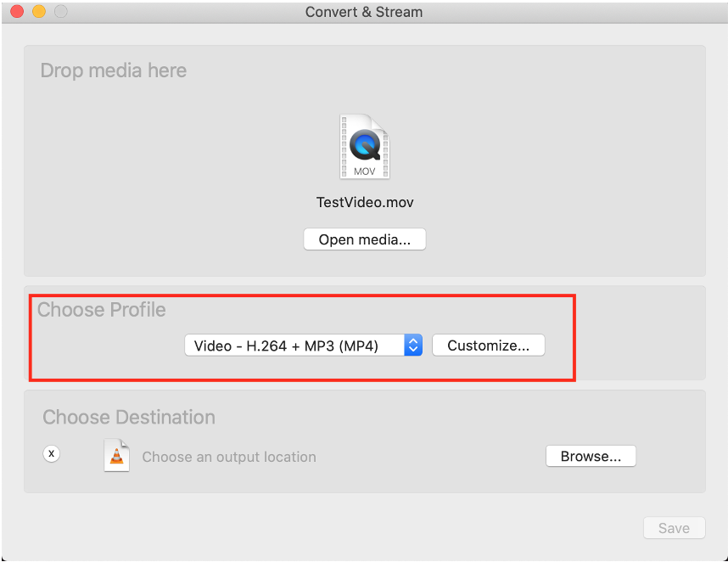Click the Choose Profile heading

102,310
